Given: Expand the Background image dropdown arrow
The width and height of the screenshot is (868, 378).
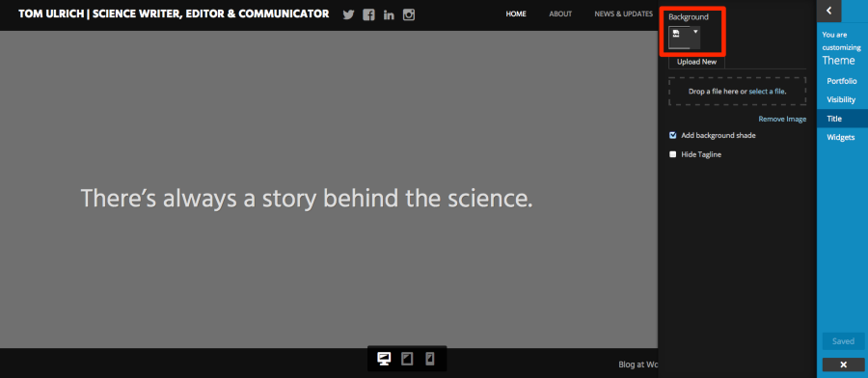Looking at the screenshot, I should pos(695,32).
